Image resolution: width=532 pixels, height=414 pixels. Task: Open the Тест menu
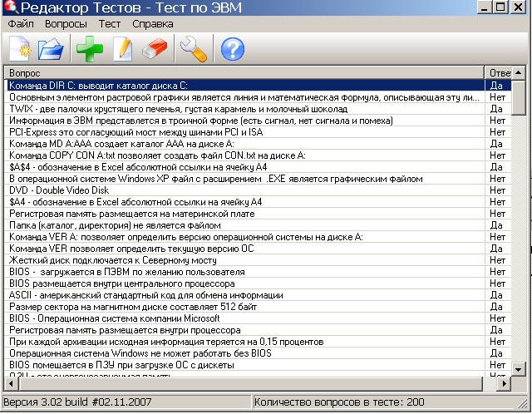(x=110, y=24)
